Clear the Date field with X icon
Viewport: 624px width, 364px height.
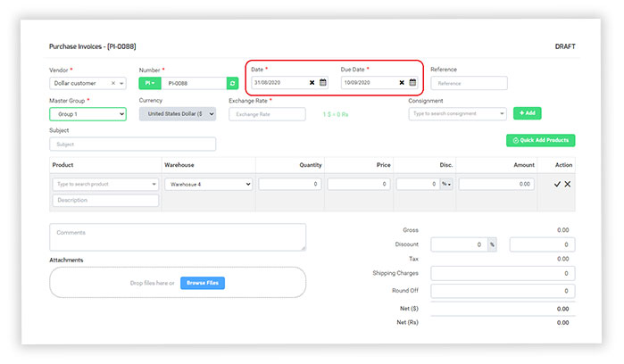[312, 83]
